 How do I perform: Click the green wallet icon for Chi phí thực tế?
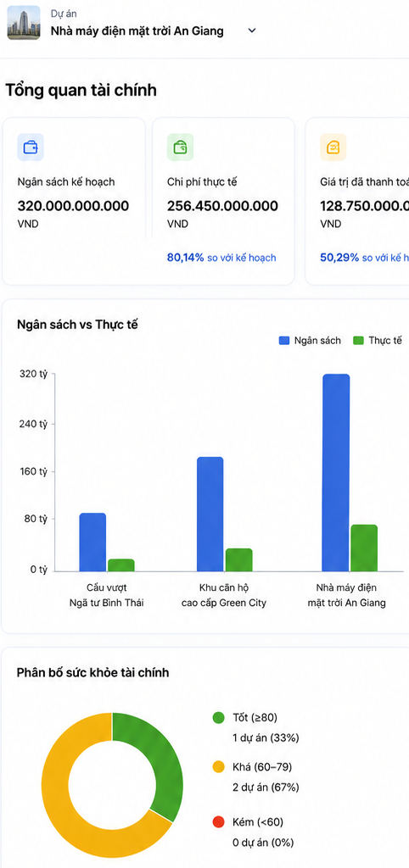[x=180, y=147]
